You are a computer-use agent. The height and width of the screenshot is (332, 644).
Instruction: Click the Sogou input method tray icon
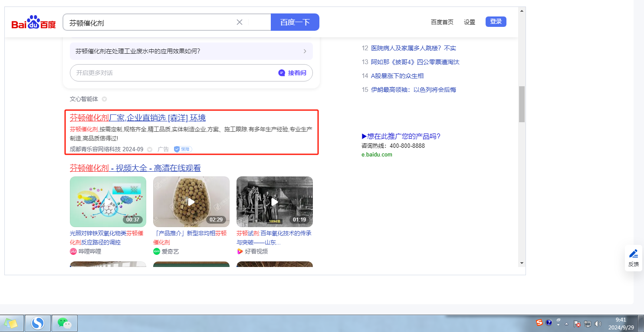[539, 323]
